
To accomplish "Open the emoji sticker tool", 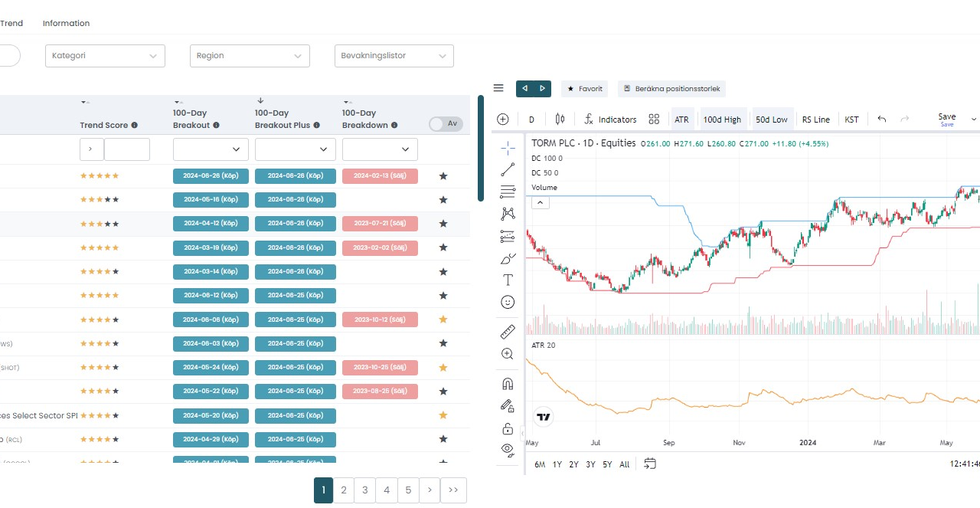I will click(x=508, y=302).
